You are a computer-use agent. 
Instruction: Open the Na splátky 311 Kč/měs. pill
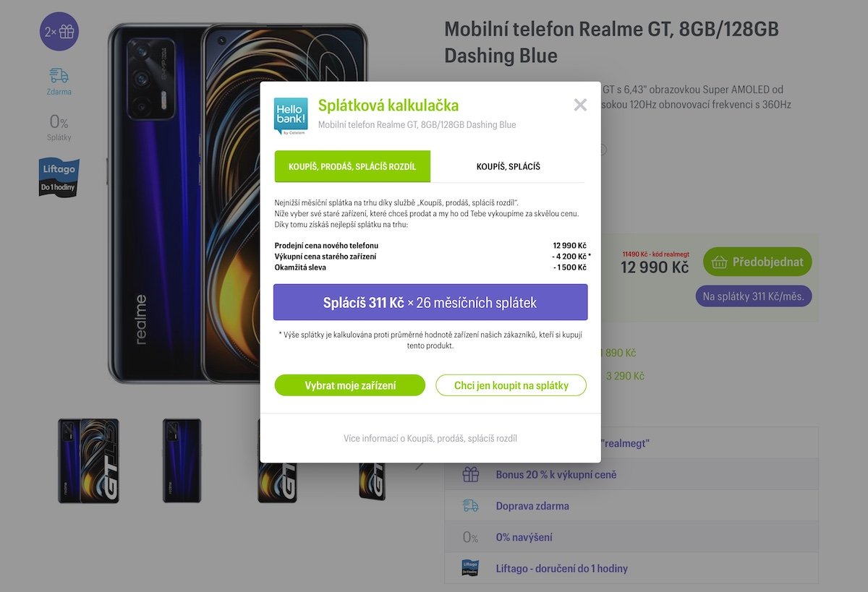point(754,296)
